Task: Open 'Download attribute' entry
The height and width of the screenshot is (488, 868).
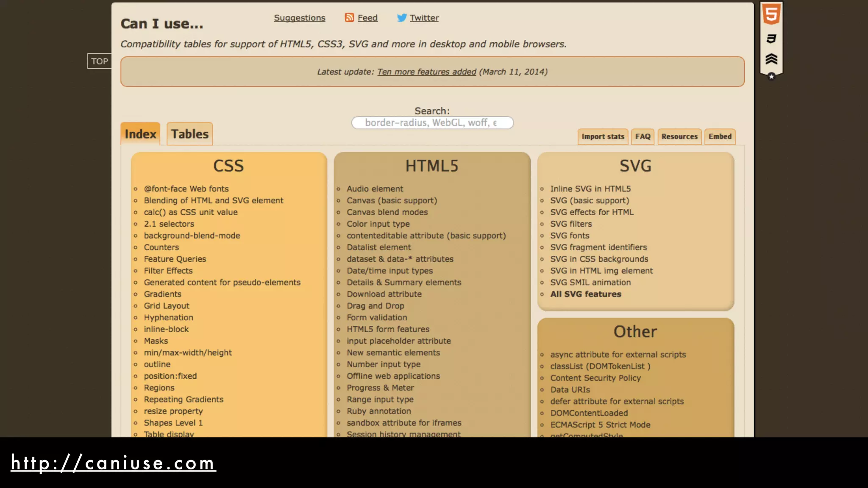Action: click(384, 294)
